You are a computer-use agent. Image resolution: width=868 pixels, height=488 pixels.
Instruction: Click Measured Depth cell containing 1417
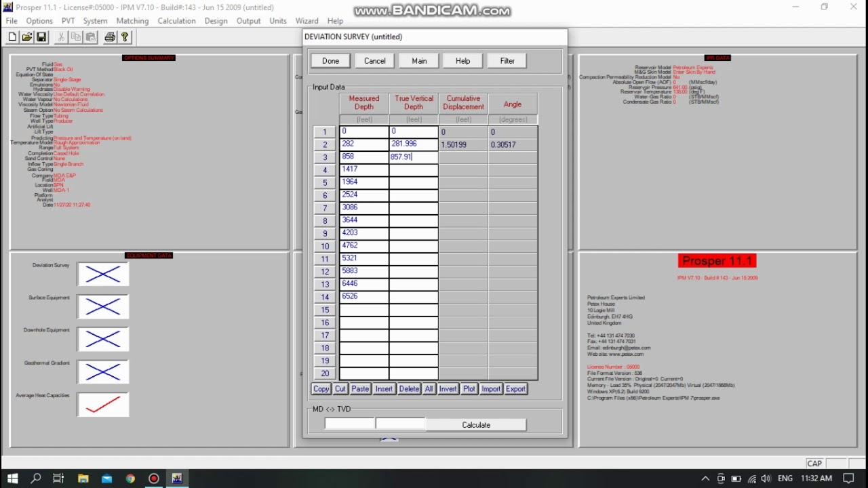tap(364, 169)
